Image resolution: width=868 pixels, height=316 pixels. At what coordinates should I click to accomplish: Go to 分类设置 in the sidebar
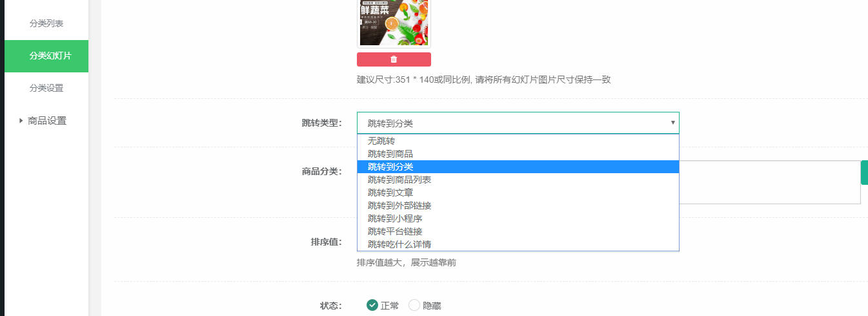(46, 88)
